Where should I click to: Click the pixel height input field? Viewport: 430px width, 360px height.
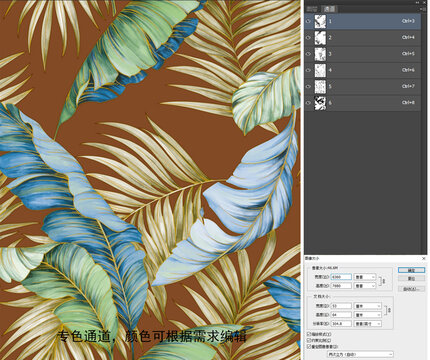(x=341, y=286)
